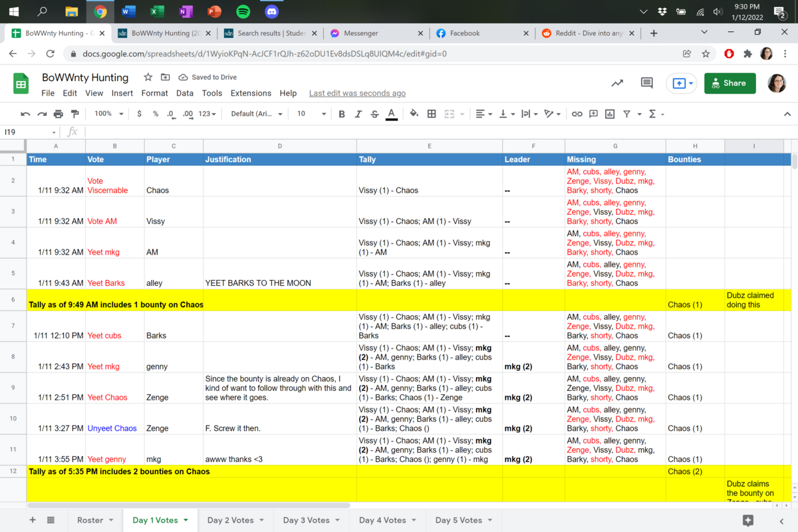This screenshot has height=532, width=798.
Task: Open Day 1 Votes tab dropdown arrow
Action: click(186, 520)
